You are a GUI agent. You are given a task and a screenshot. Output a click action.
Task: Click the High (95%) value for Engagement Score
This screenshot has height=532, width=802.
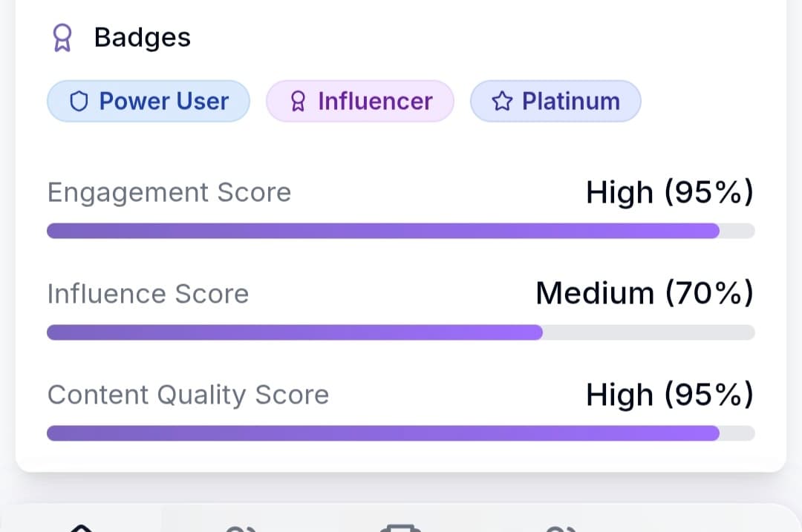coord(669,193)
